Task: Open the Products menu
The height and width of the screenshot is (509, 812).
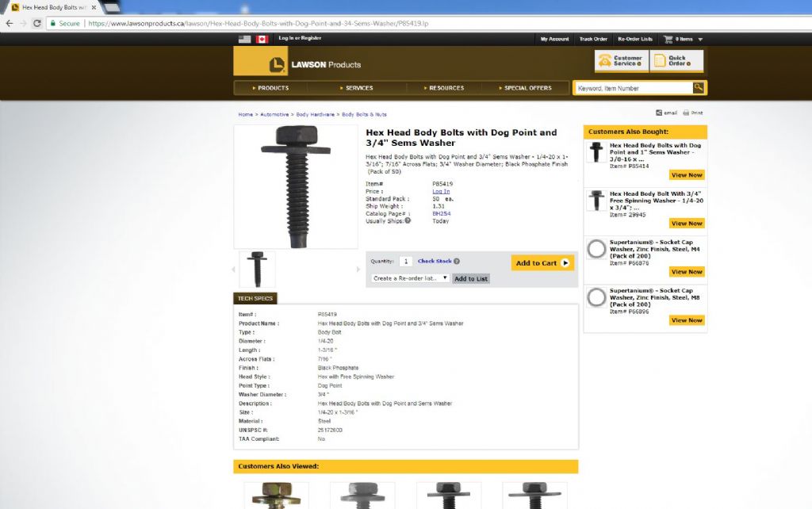Action: click(x=270, y=88)
